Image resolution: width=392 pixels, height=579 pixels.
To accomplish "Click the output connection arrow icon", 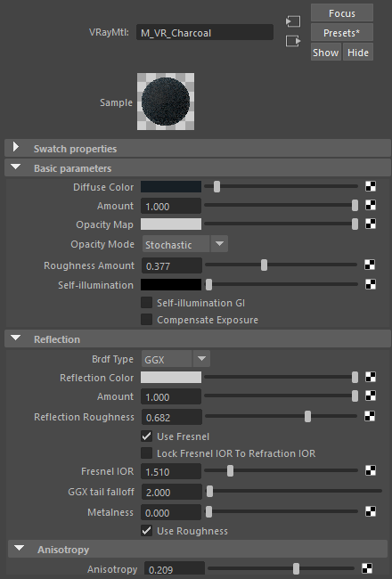I will pos(293,41).
